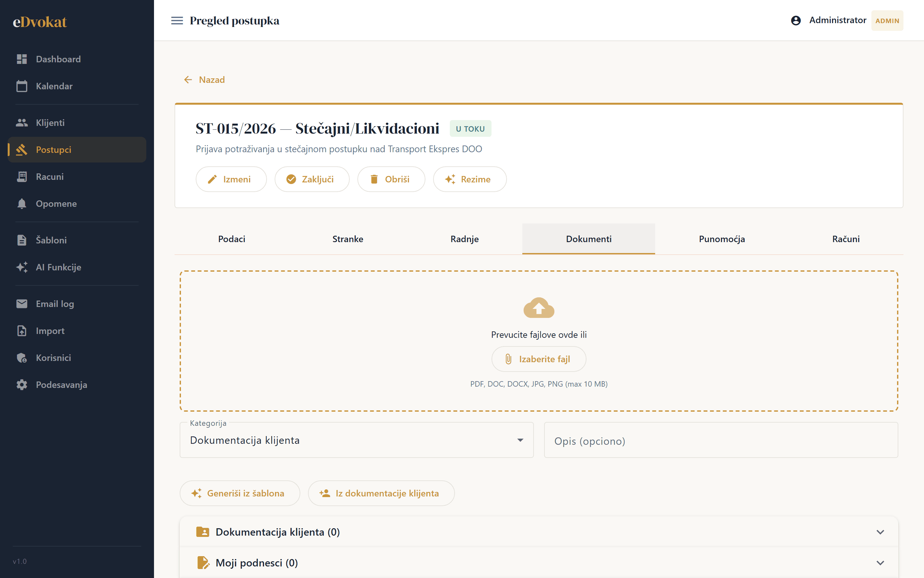Click the Import file upload icon

pos(22,331)
